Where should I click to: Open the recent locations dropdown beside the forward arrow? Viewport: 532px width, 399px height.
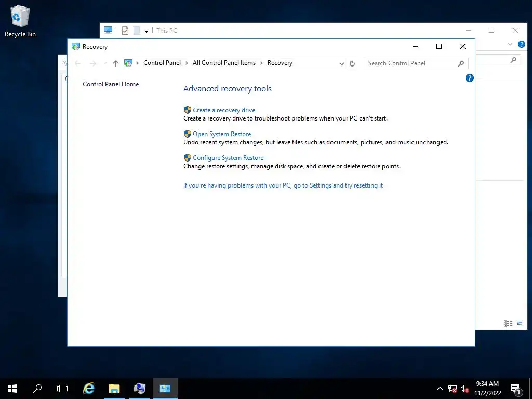click(105, 63)
